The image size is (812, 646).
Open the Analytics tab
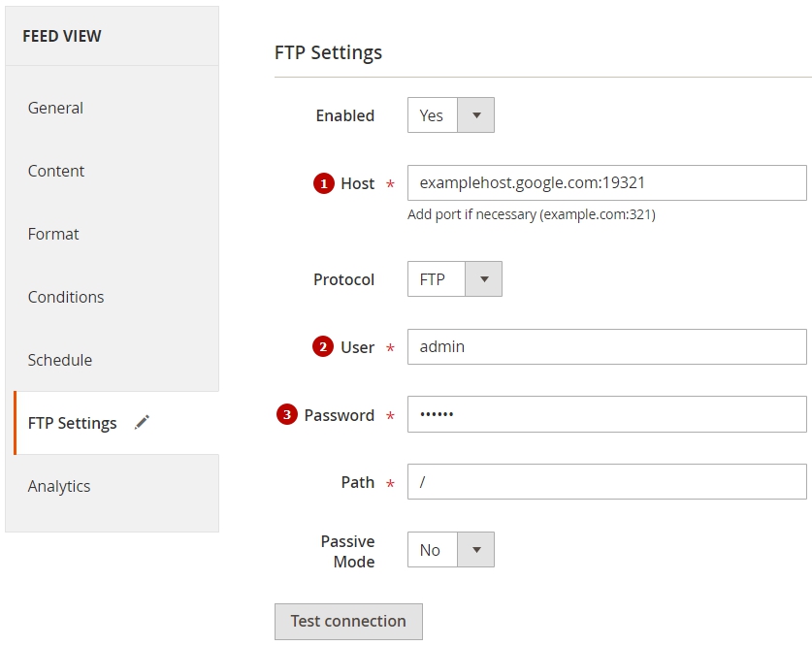59,486
